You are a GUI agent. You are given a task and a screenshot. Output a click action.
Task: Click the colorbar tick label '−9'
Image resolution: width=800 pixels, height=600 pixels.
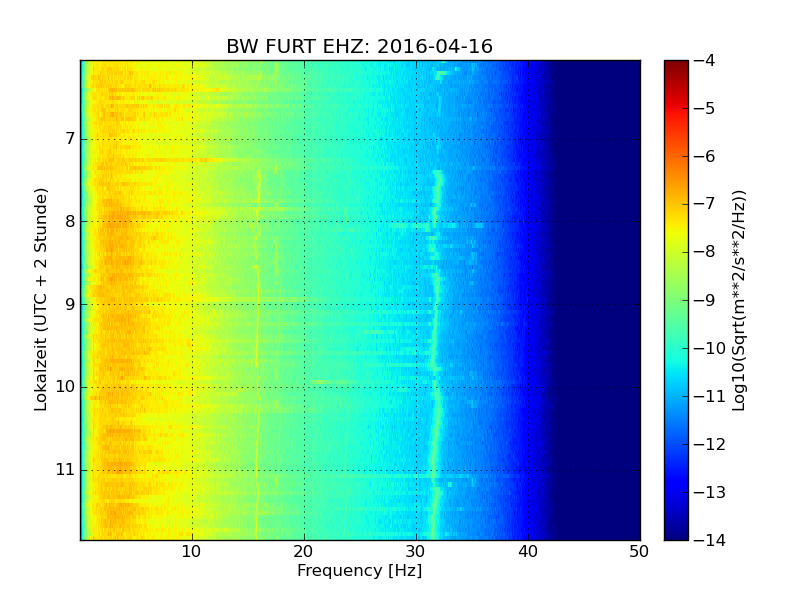pos(704,300)
